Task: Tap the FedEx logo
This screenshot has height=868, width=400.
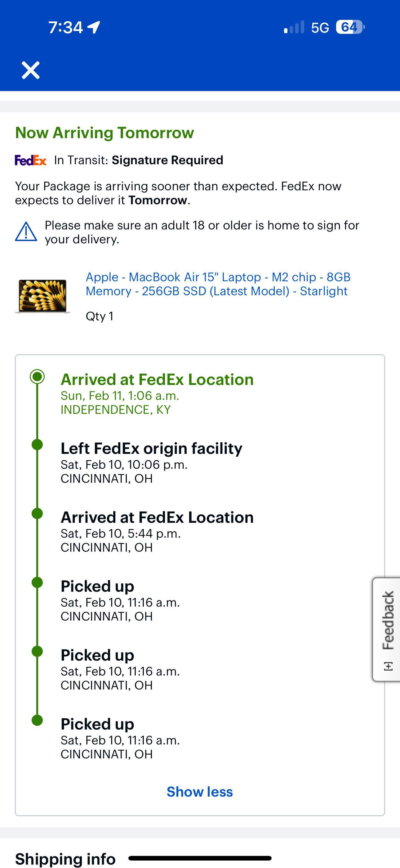Action: 31,160
